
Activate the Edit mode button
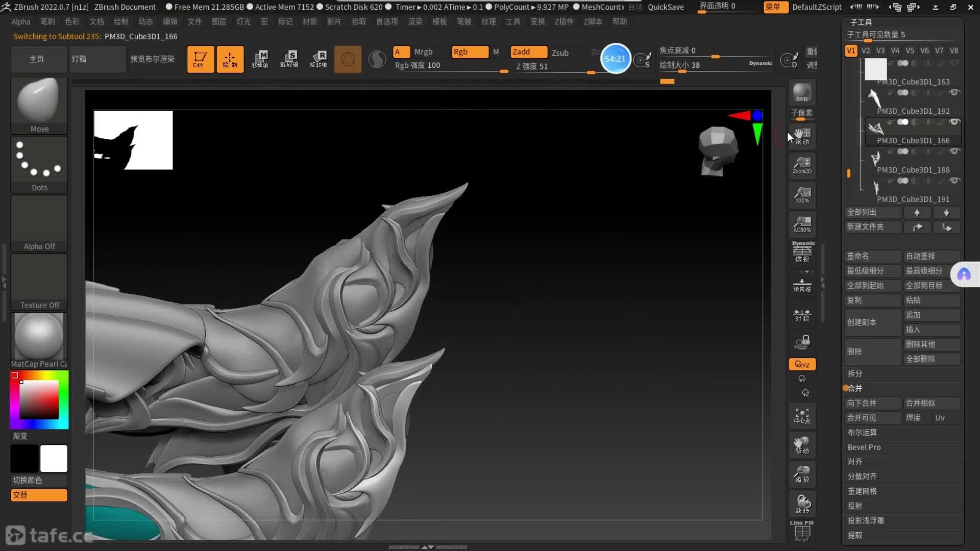200,59
